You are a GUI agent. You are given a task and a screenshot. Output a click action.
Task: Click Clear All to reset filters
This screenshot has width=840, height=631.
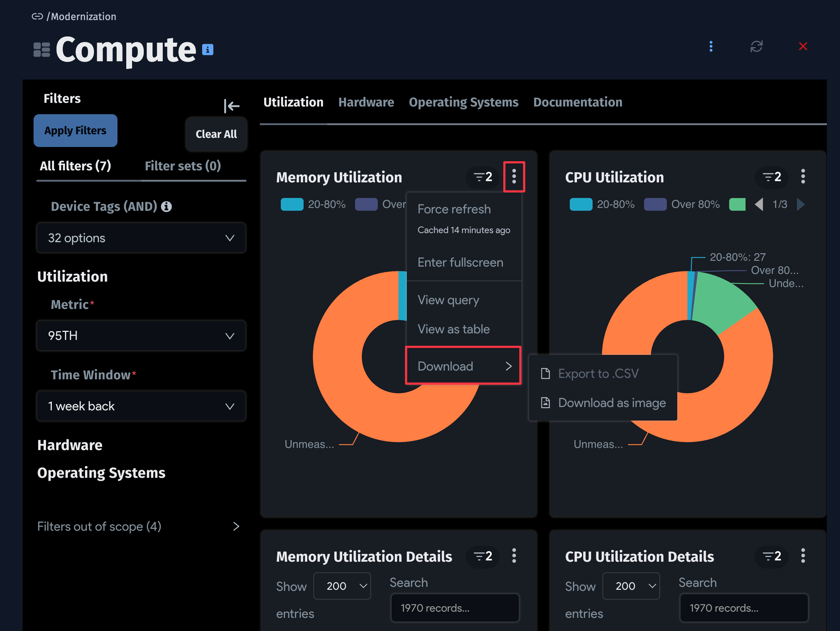tap(216, 134)
